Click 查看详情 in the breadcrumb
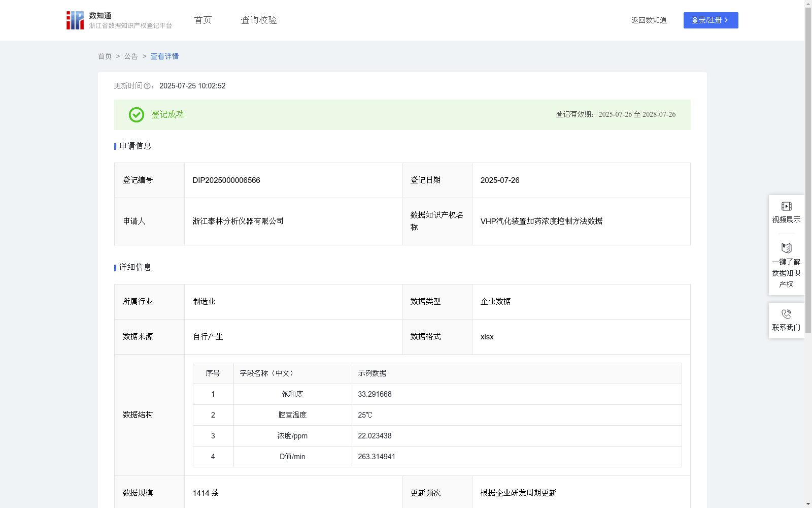 164,56
